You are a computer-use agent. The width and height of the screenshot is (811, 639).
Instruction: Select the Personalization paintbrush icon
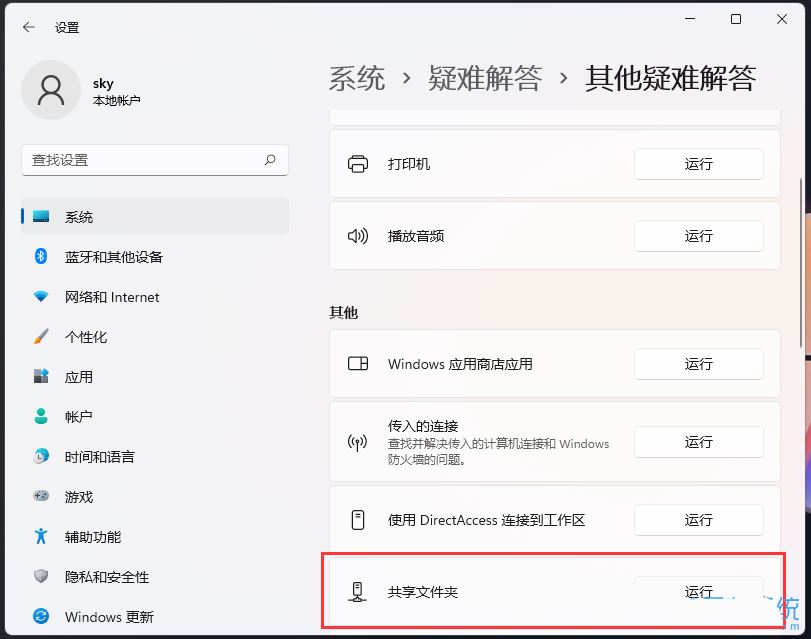tap(41, 337)
